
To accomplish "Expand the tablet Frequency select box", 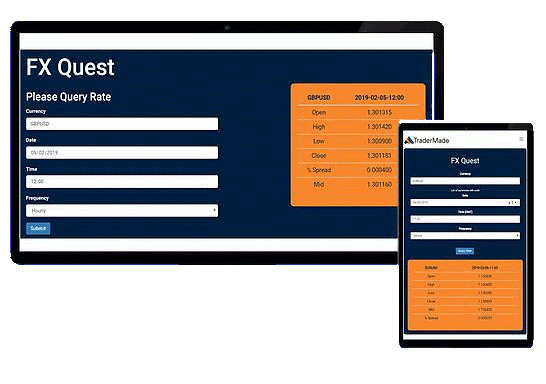I will click(465, 236).
